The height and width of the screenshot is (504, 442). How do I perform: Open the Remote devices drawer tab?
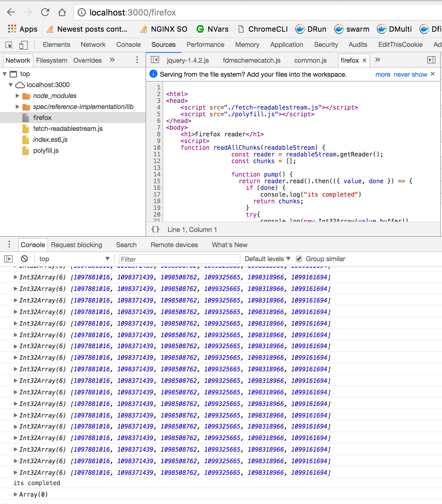[174, 245]
